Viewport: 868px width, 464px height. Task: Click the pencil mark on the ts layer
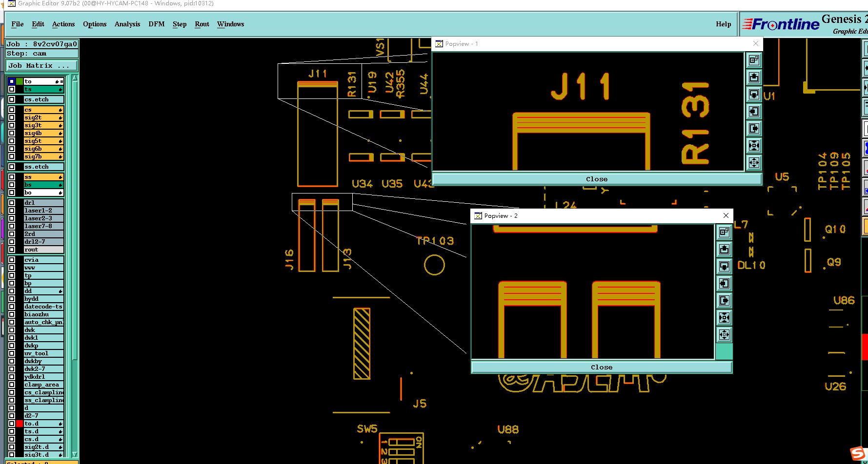coord(61,90)
